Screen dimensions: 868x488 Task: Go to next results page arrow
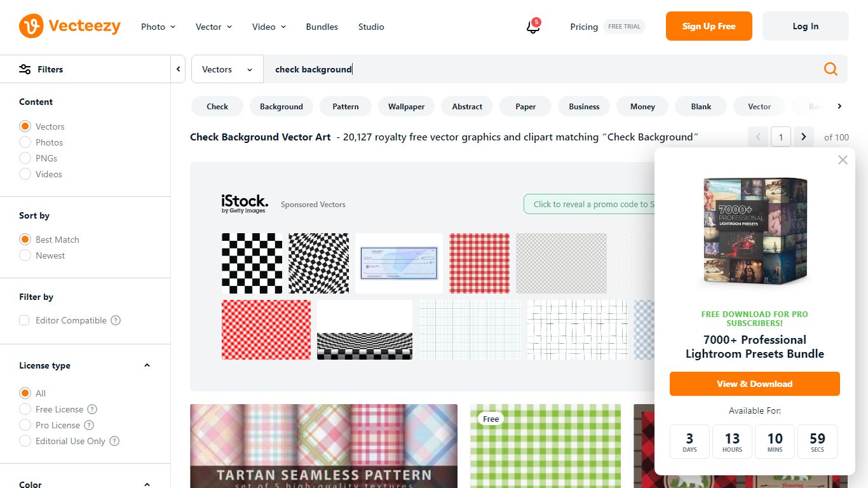tap(804, 137)
